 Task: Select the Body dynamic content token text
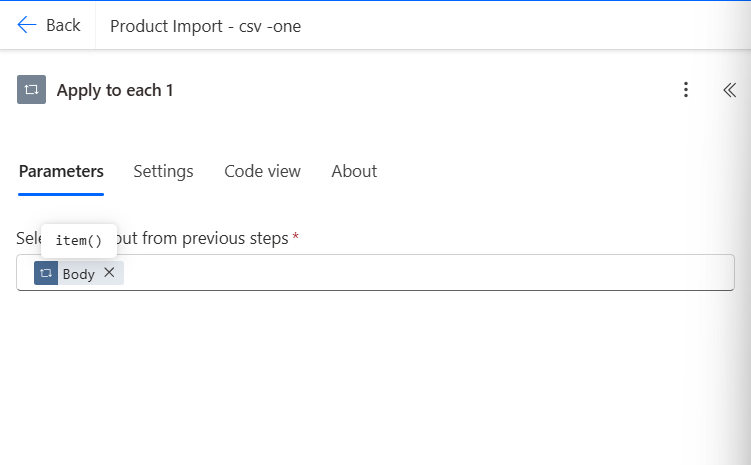click(79, 273)
